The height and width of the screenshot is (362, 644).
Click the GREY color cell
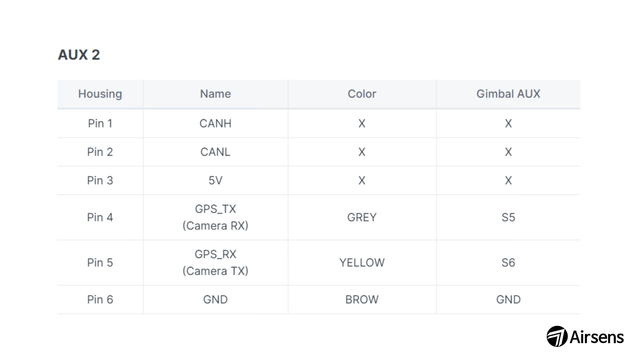coord(362,217)
